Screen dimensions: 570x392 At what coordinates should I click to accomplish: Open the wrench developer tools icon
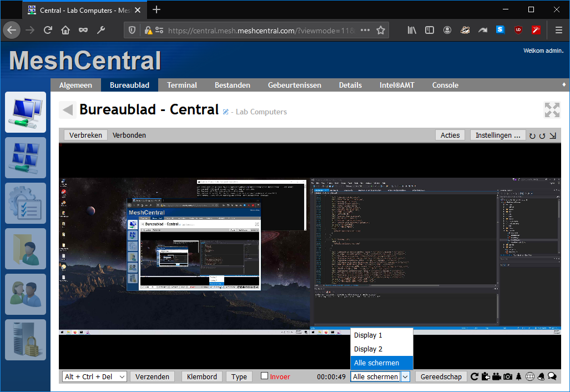(100, 30)
